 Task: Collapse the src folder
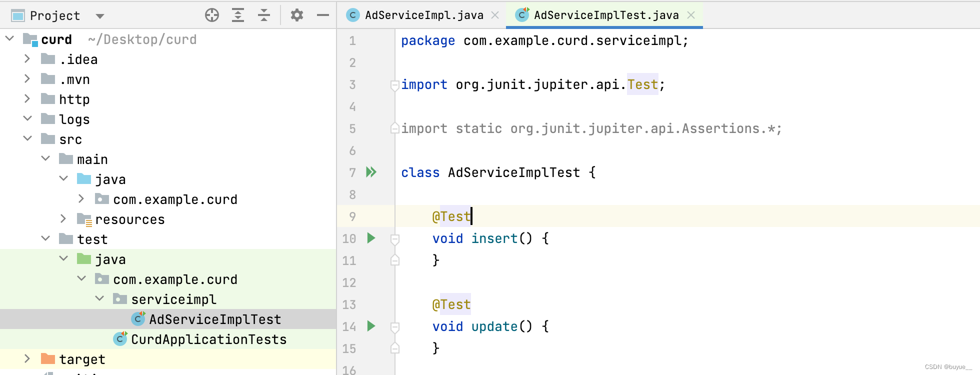(27, 138)
